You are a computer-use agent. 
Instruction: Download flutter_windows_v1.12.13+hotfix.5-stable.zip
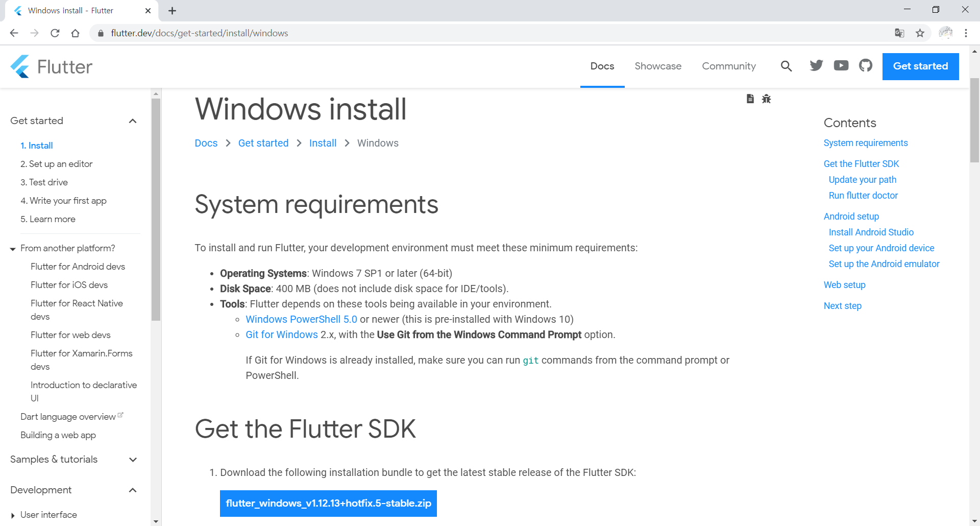click(x=328, y=504)
